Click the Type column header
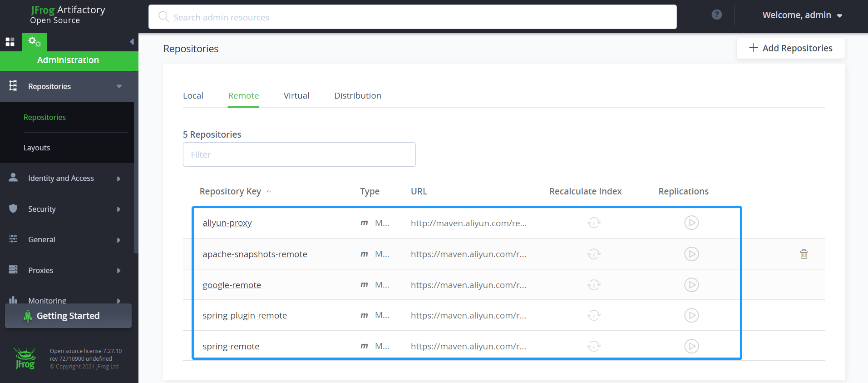 tap(370, 191)
